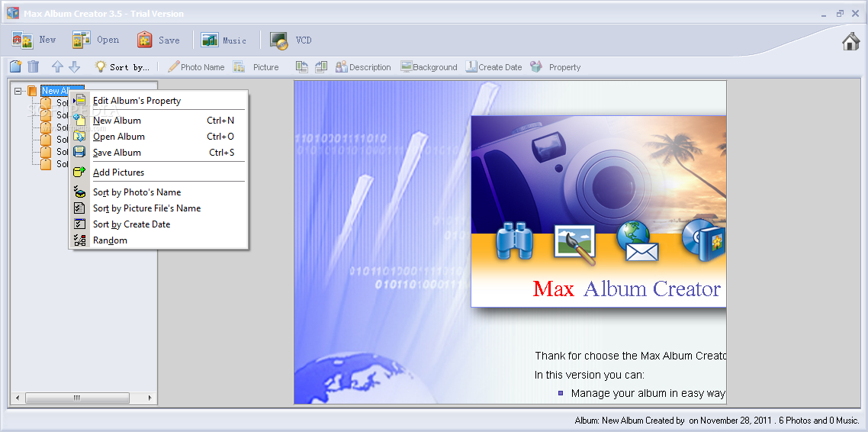Click the Max Album Creator title bar icon
This screenshot has height=432, width=868.
coord(13,13)
